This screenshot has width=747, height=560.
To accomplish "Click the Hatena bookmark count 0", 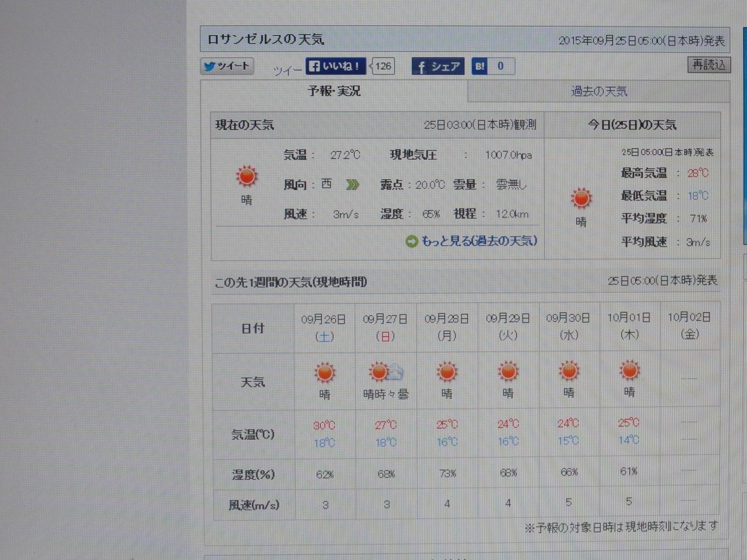I will click(x=501, y=66).
